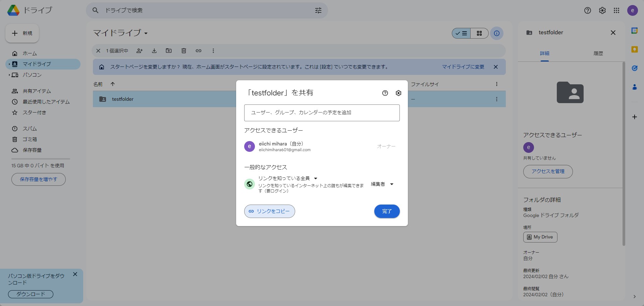Open the 編集者 role dropdown
The image size is (644, 306).
click(382, 184)
